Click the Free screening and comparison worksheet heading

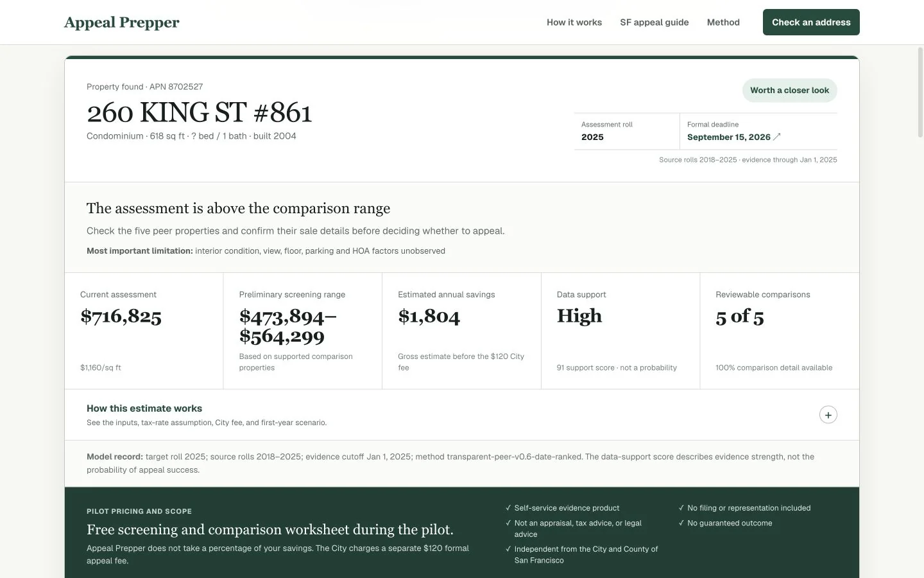click(x=270, y=530)
